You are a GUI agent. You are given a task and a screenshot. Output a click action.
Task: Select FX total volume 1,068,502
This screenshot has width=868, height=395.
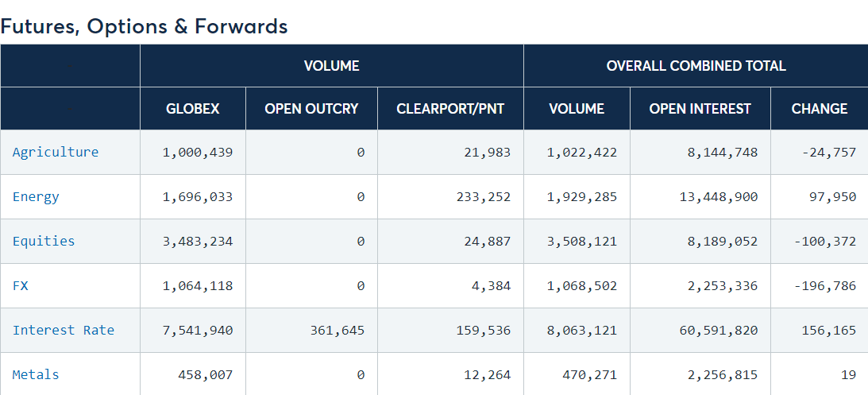click(582, 286)
